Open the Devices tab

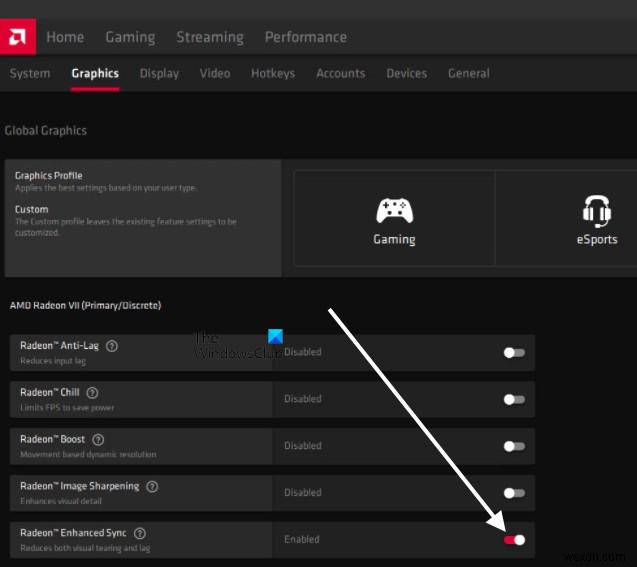pos(406,73)
